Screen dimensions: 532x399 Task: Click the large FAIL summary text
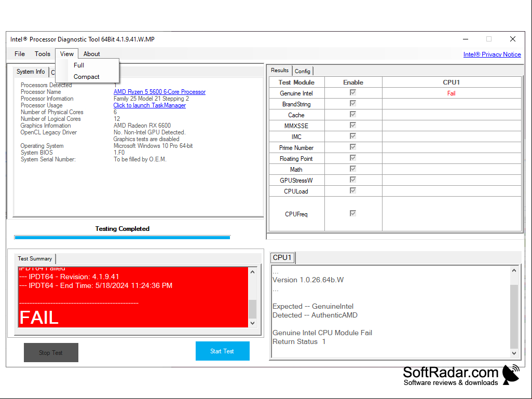point(39,318)
